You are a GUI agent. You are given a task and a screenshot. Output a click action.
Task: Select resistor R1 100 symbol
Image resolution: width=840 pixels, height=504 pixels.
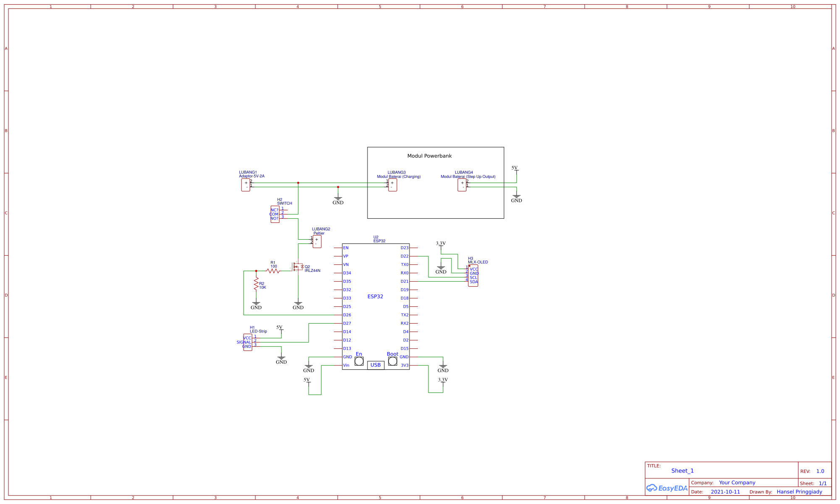click(x=273, y=271)
